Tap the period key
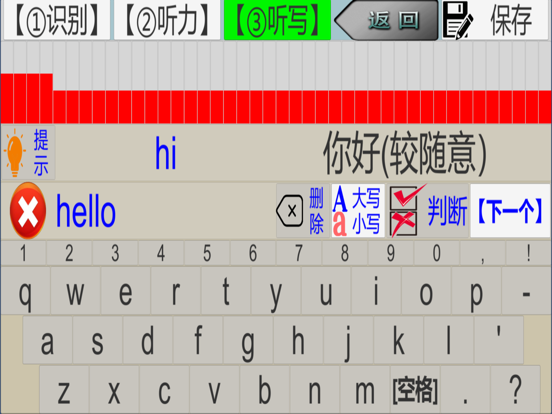552x414 pixels. coord(465,389)
